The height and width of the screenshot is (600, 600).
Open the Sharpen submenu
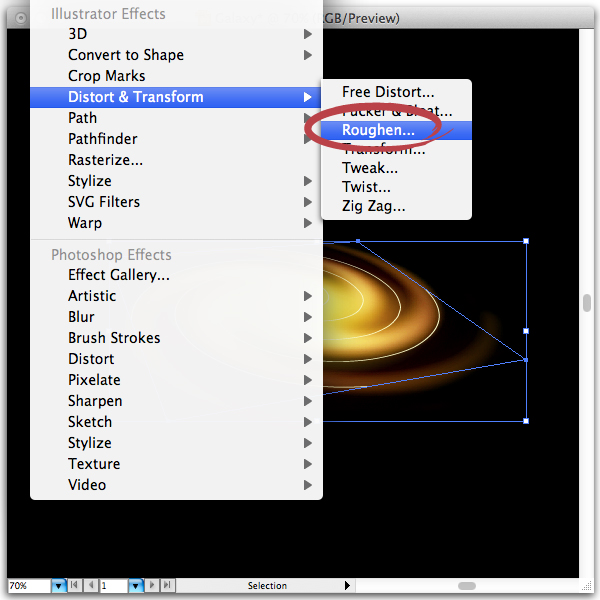[x=176, y=401]
